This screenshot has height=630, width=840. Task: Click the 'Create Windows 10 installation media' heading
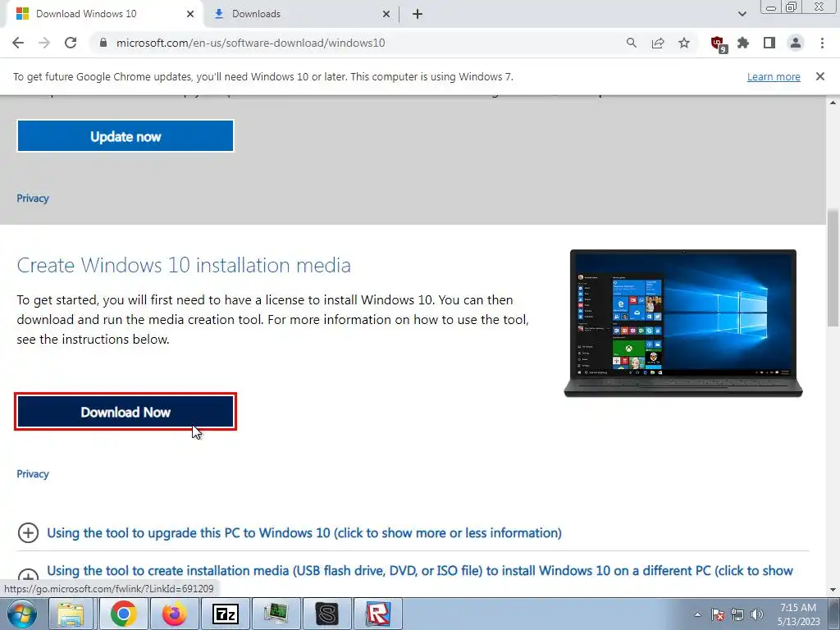(x=184, y=265)
